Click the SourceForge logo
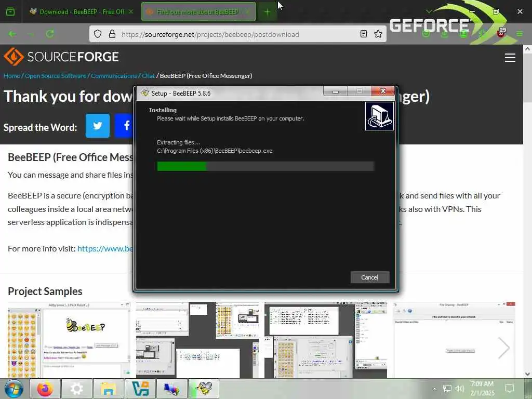Image resolution: width=532 pixels, height=399 pixels. pos(61,57)
